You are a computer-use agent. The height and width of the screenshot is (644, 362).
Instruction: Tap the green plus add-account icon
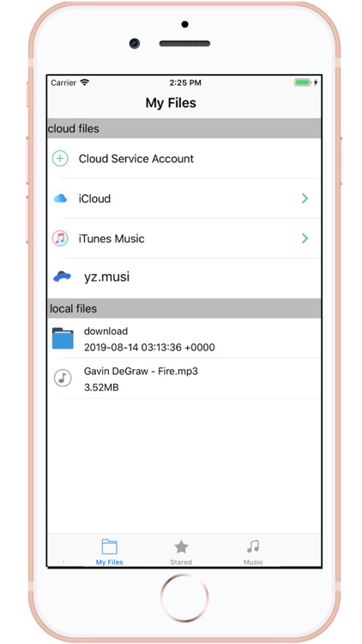click(60, 159)
